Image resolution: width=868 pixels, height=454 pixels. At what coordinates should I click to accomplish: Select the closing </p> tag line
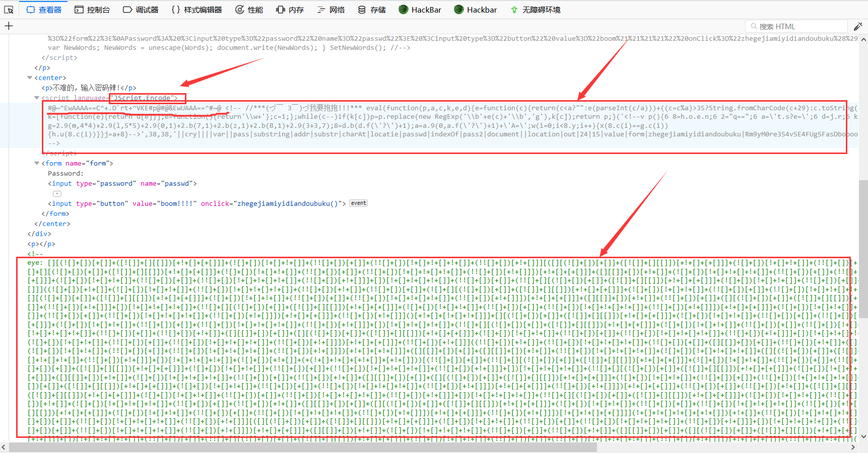pyautogui.click(x=42, y=68)
